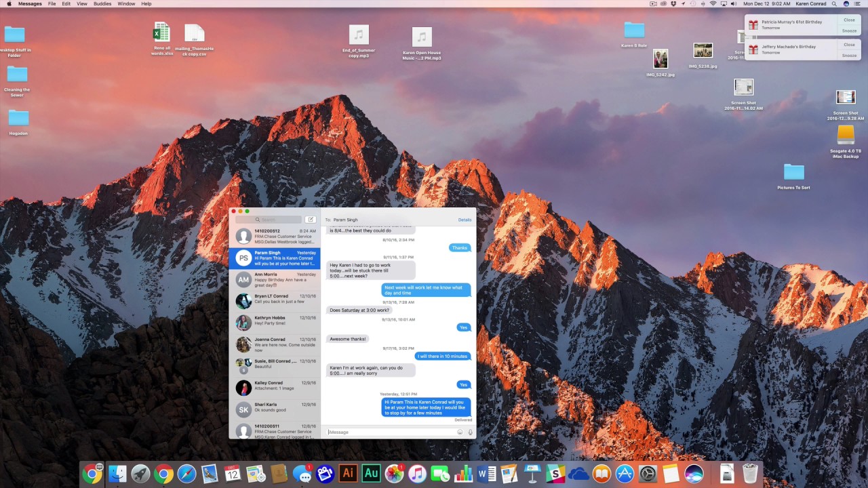868x488 pixels.
Task: Open Spotlight search in menu bar
Action: (835, 3)
